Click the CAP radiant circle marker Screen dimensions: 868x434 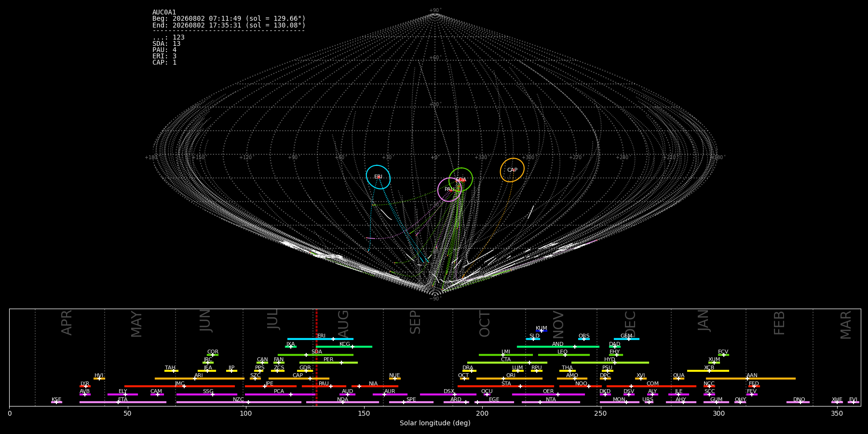[512, 170]
